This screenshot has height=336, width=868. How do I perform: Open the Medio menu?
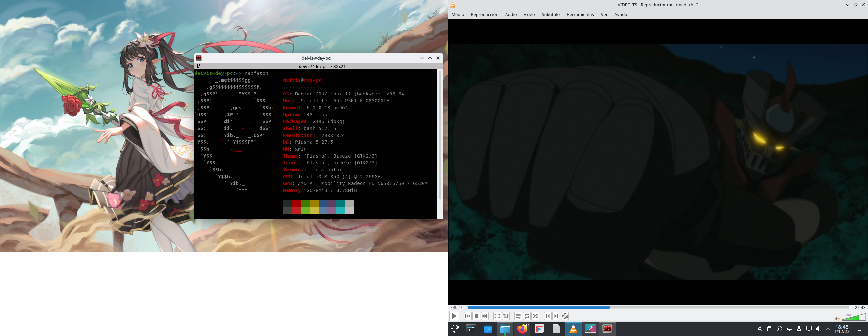click(x=458, y=14)
